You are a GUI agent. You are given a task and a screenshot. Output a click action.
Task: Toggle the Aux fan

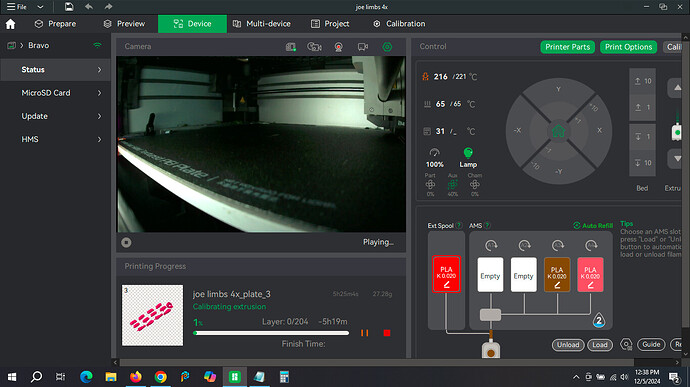coord(452,184)
